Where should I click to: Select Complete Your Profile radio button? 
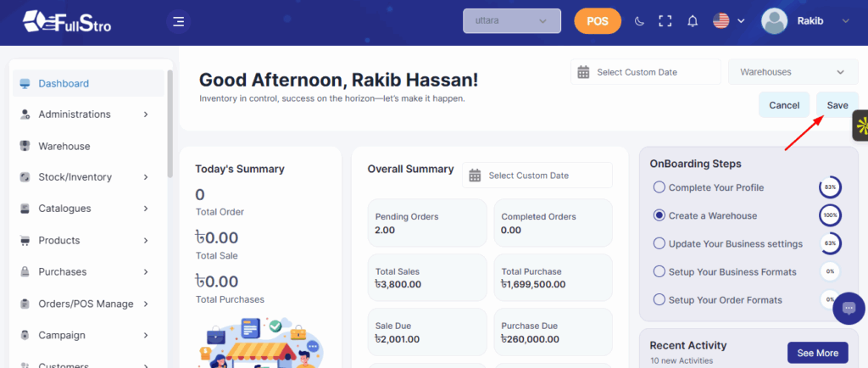659,187
